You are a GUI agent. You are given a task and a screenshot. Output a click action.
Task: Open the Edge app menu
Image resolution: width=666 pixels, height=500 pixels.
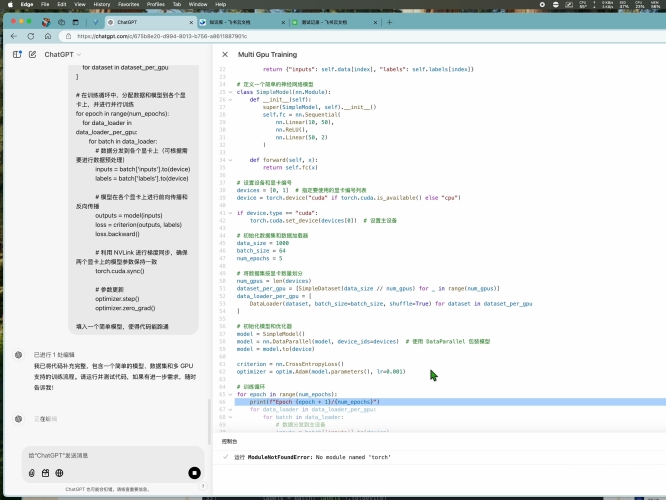click(27, 4)
